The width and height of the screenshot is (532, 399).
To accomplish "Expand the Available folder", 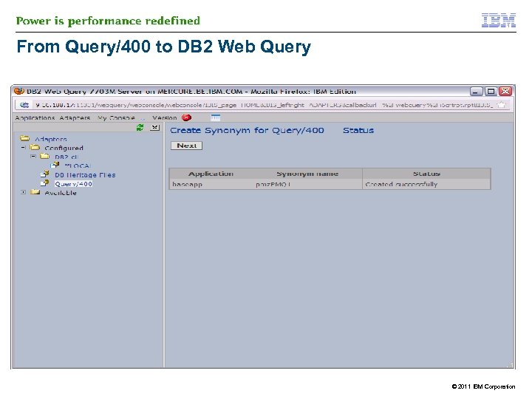I will (x=23, y=192).
